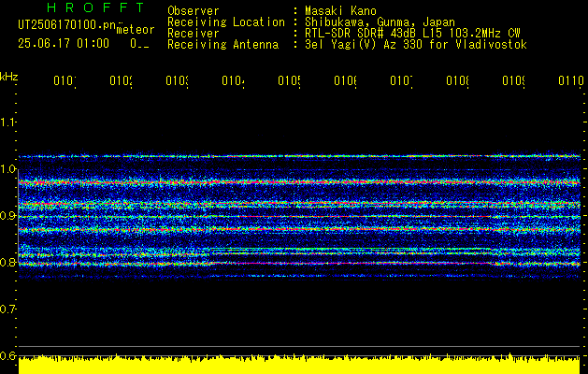Click the "Receiver" label

194,34
